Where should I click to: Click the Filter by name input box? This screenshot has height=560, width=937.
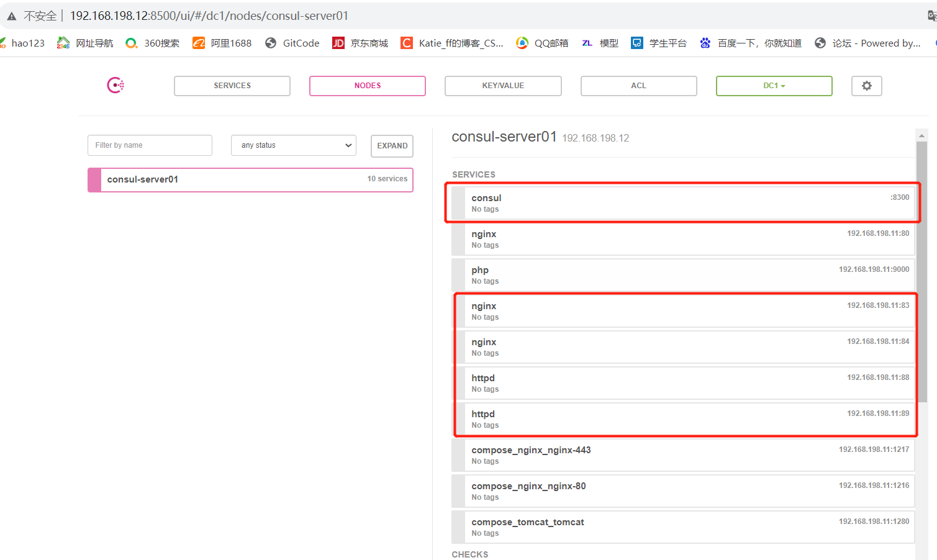[150, 145]
